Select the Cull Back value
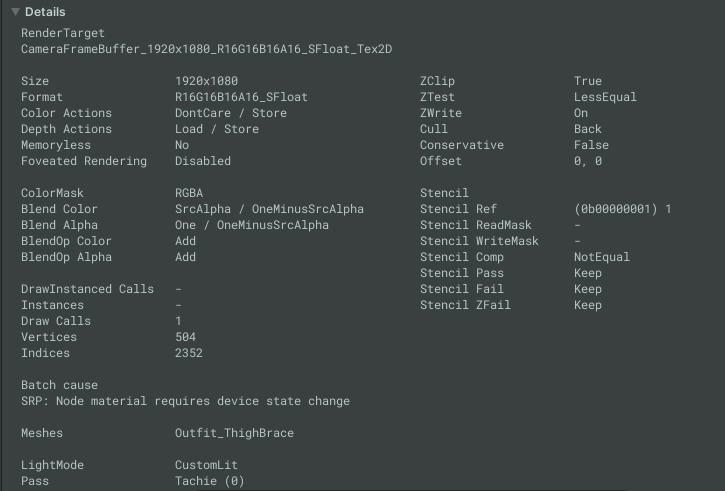Image resolution: width=725 pixels, height=491 pixels. [588, 129]
